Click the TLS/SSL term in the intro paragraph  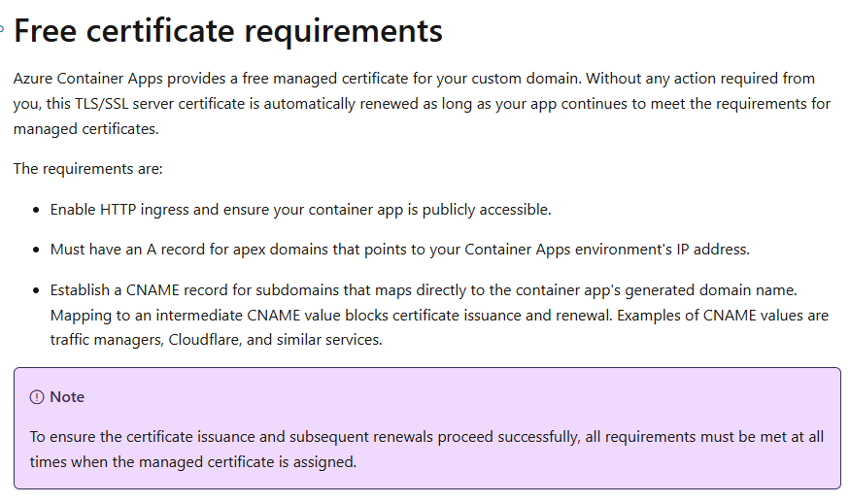(119, 104)
